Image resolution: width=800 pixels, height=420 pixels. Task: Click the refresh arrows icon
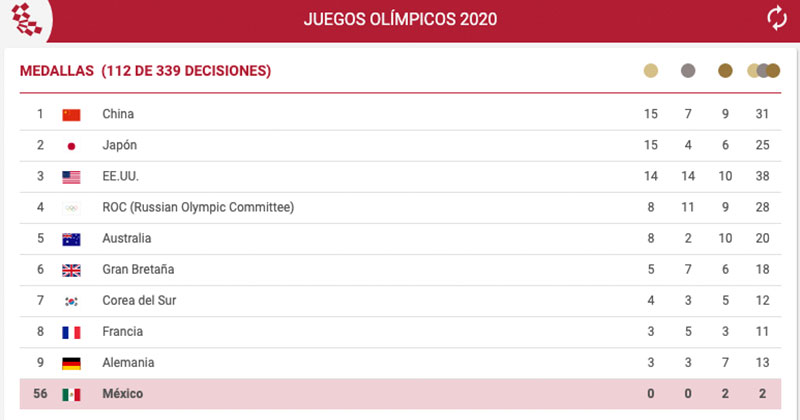776,17
